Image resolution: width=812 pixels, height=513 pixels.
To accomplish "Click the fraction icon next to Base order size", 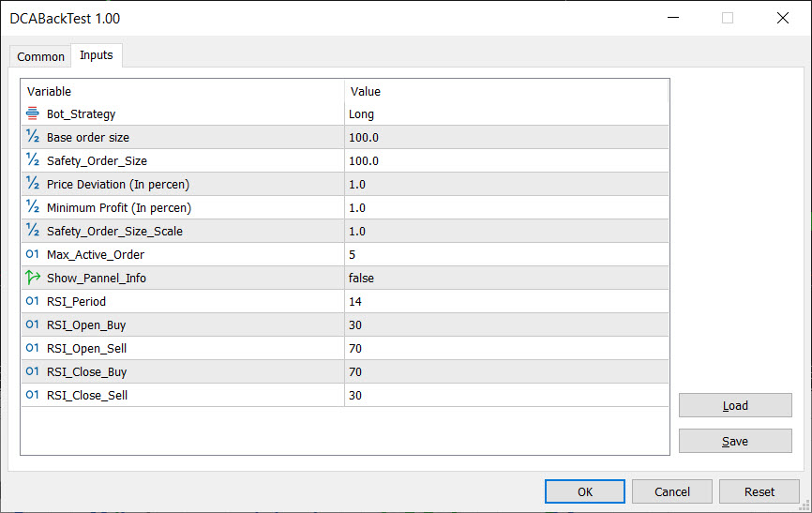I will (32, 137).
